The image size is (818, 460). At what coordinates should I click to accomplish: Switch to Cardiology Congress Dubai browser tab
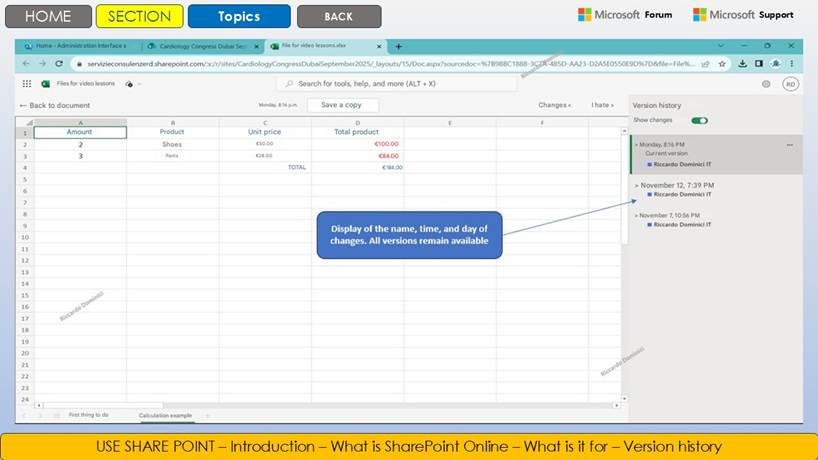pos(202,46)
